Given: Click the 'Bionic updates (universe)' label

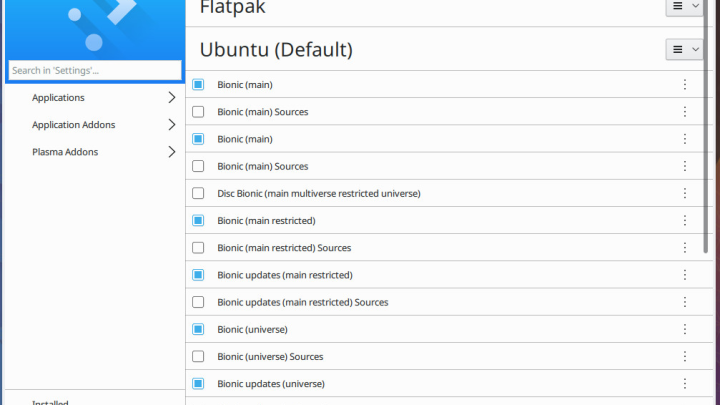Looking at the screenshot, I should [x=271, y=383].
